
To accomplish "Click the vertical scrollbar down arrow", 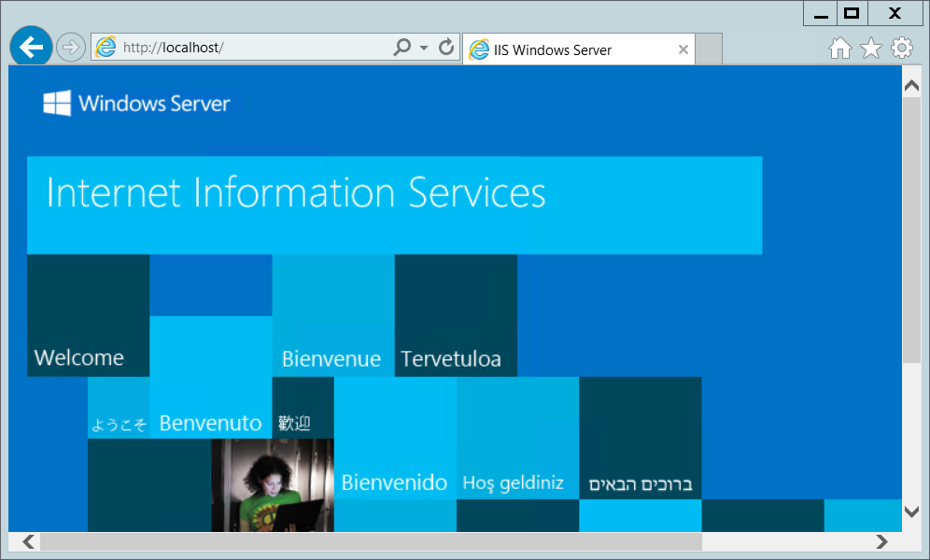I will point(912,511).
